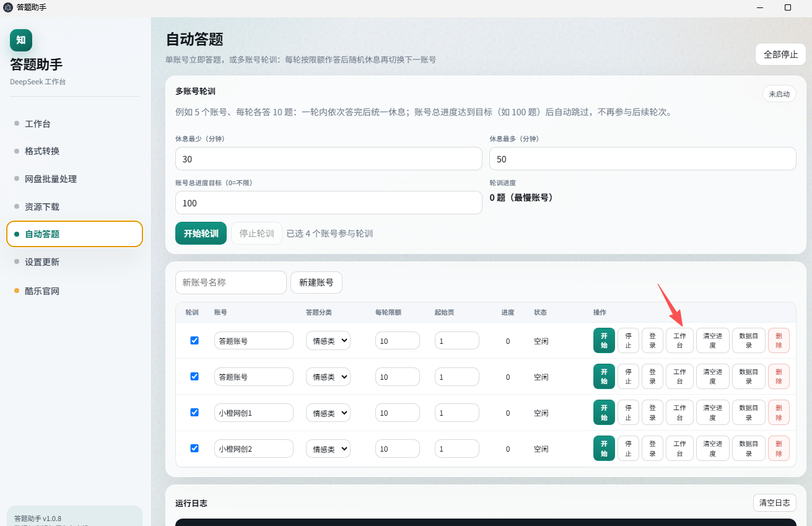812x526 pixels.
Task: Click the 新账号名称 input box
Action: [x=230, y=283]
